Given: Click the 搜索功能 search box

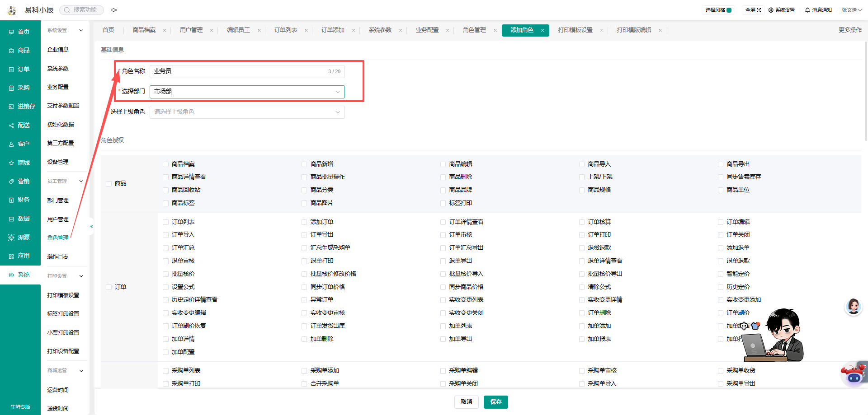Looking at the screenshot, I should click(x=82, y=10).
